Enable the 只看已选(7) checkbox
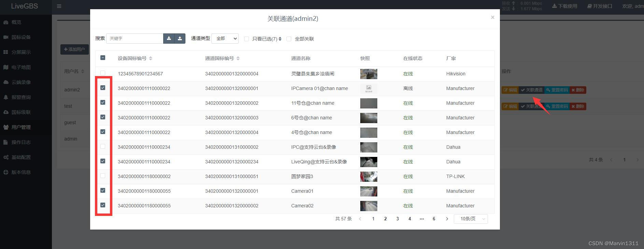This screenshot has height=249, width=644. click(247, 39)
